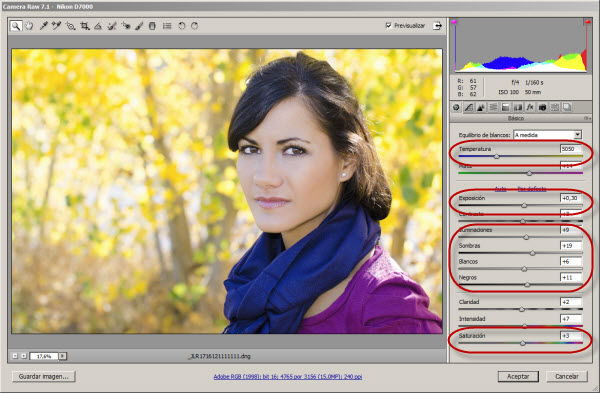The image size is (600, 393).
Task: Open the Camera Raw preferences list icon
Action: (x=167, y=26)
